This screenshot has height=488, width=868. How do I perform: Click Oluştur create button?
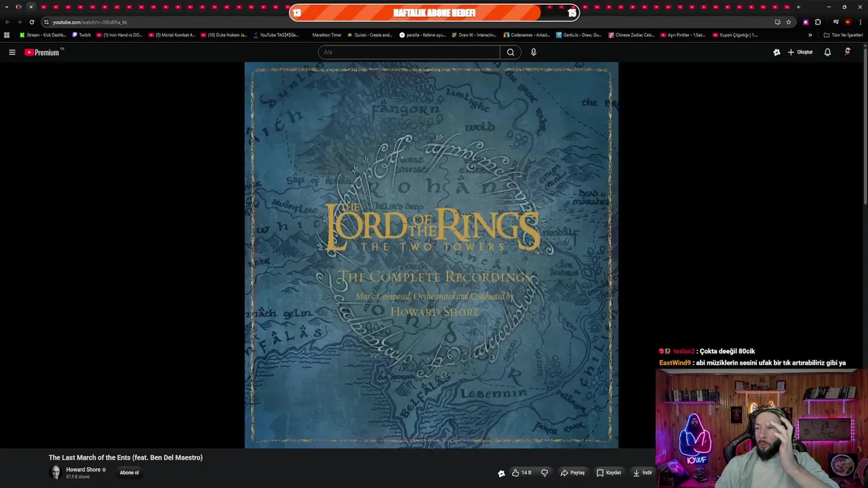click(x=800, y=52)
